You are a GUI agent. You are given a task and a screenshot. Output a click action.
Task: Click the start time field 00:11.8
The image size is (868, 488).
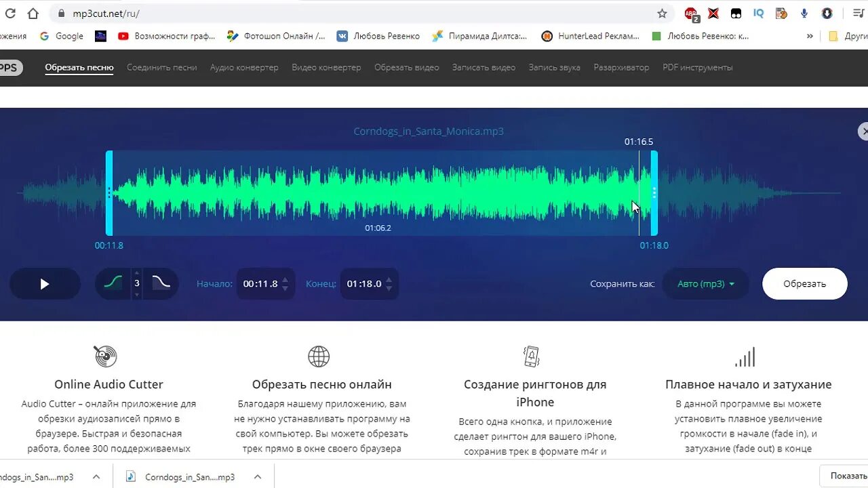pyautogui.click(x=260, y=284)
